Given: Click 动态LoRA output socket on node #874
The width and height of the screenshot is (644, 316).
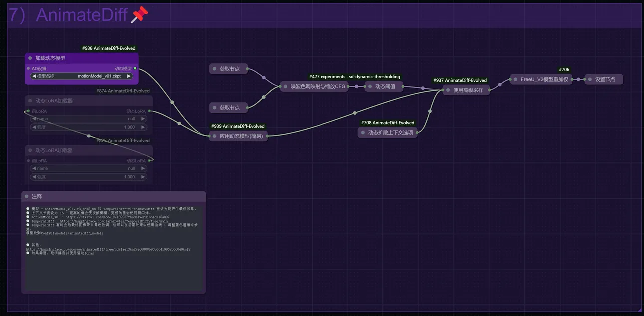Looking at the screenshot, I should click(x=149, y=111).
